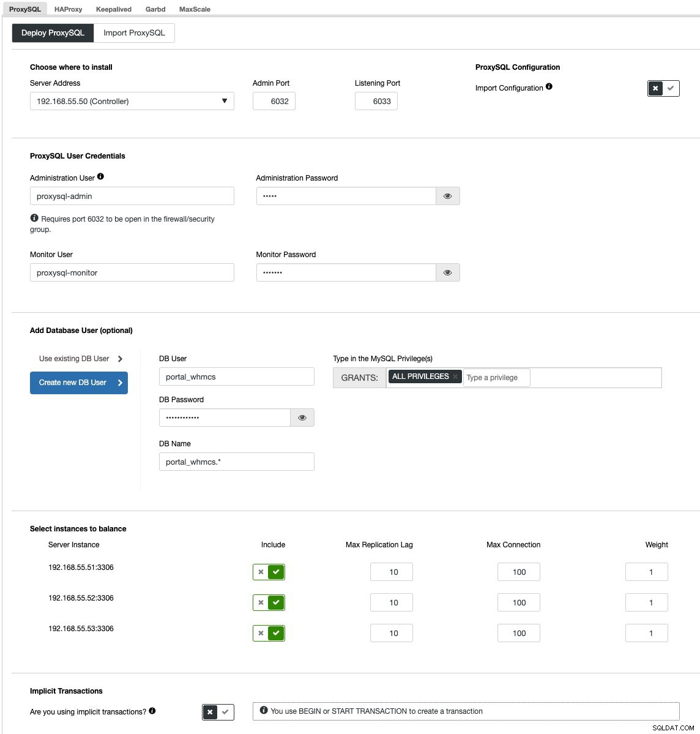The image size is (700, 734).
Task: Click Max Connection field for 192.168.55.53
Action: 519,633
